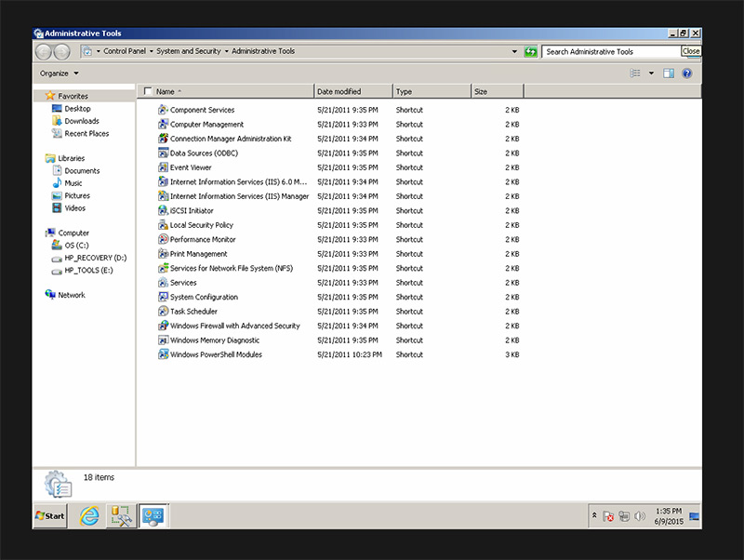The image size is (744, 560).
Task: Sort by the Size column header
Action: [498, 91]
